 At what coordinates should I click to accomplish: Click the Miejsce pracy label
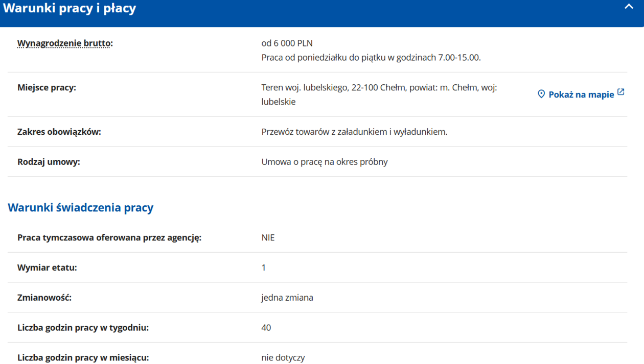[x=47, y=88]
